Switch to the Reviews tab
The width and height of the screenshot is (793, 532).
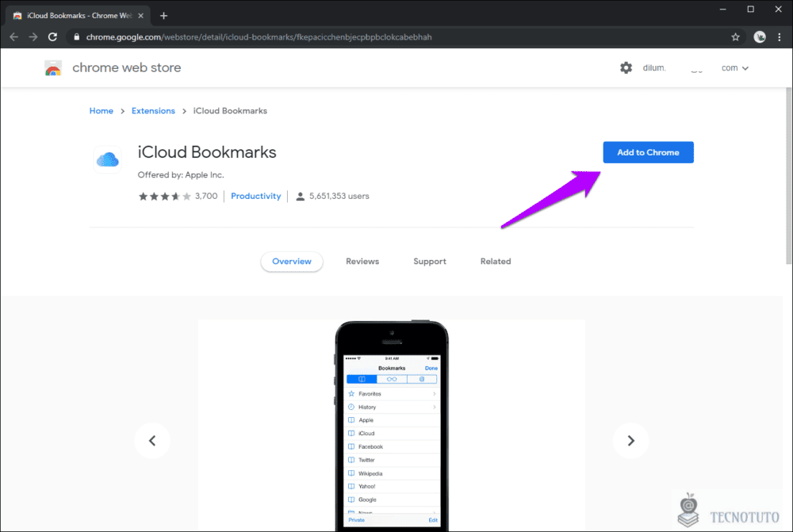(x=362, y=262)
